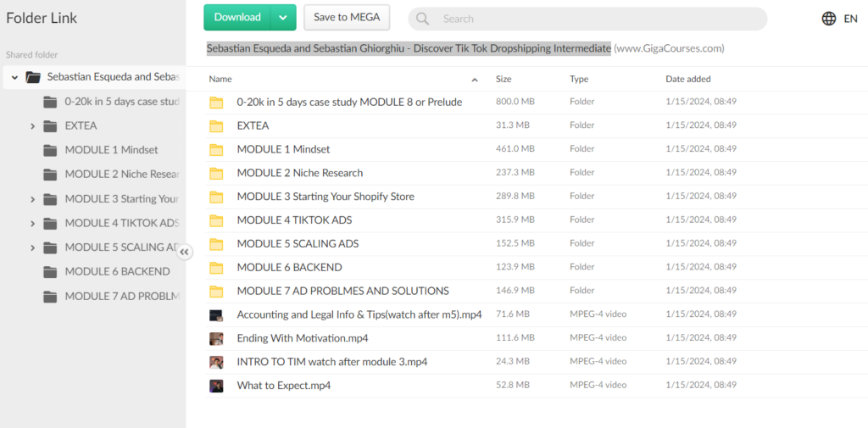Click Save to MEGA button
Viewport: 868px width, 428px height.
(x=347, y=17)
